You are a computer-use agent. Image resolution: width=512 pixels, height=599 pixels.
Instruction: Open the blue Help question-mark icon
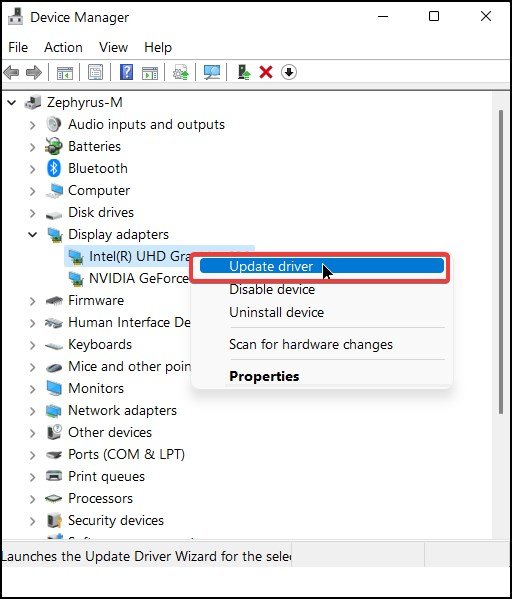(126, 72)
